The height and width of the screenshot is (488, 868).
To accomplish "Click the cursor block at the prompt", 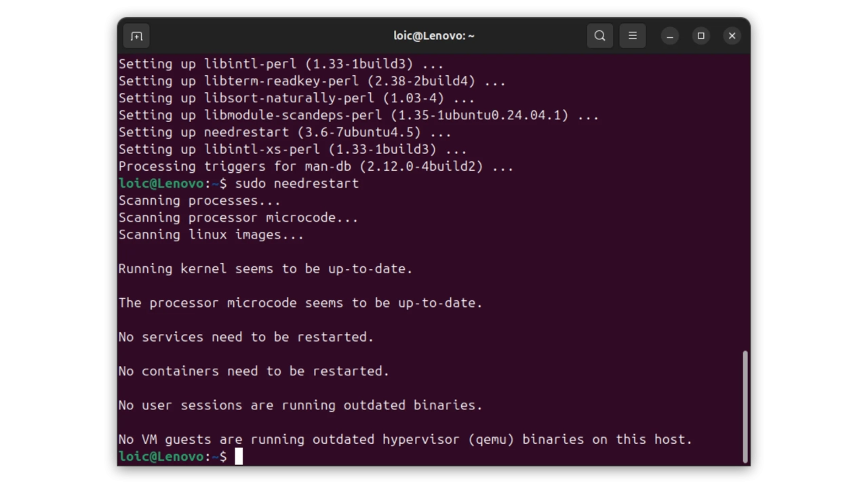I will [x=239, y=456].
